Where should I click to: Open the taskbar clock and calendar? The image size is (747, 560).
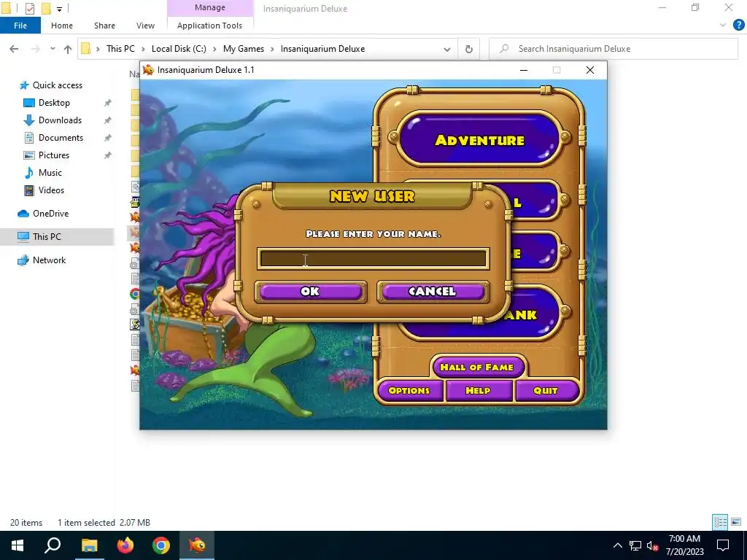click(x=684, y=545)
